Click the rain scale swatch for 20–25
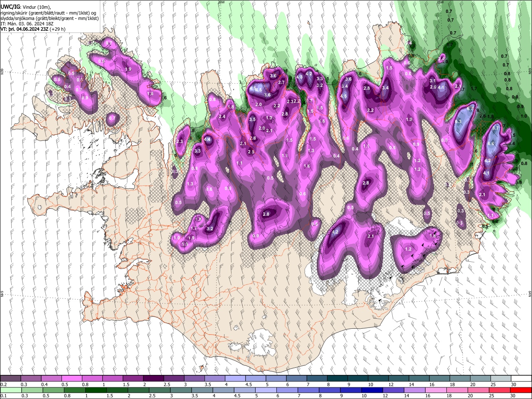This screenshot has width=532, height=399. click(478, 390)
